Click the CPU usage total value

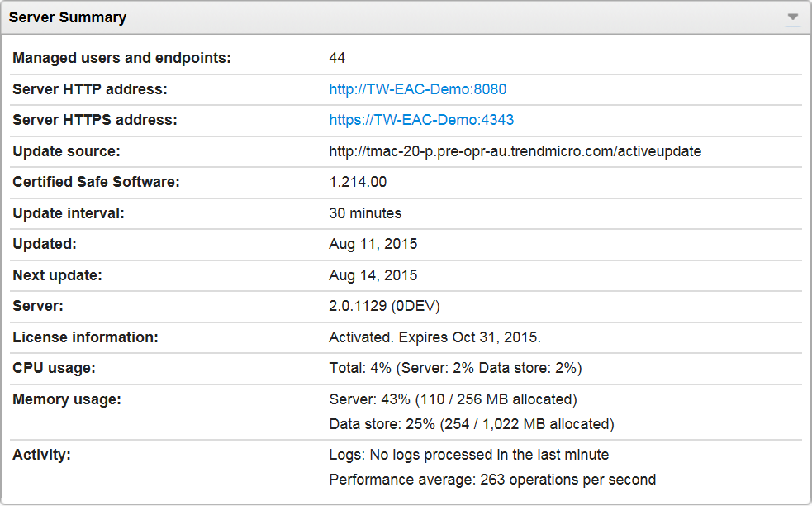456,368
